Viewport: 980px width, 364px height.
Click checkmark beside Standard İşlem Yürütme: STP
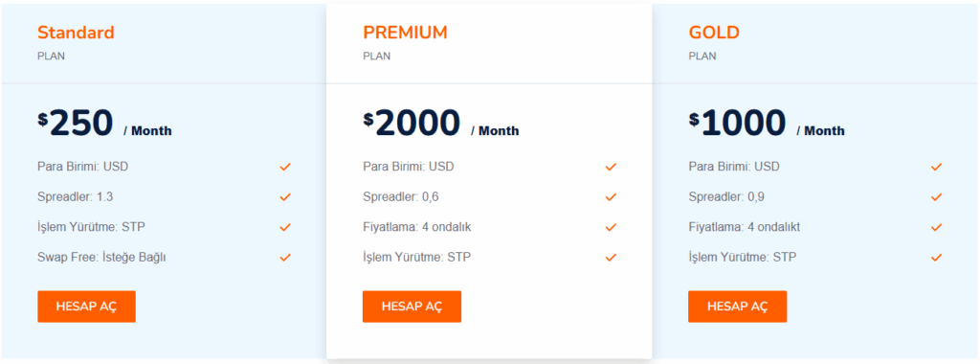[x=285, y=227]
